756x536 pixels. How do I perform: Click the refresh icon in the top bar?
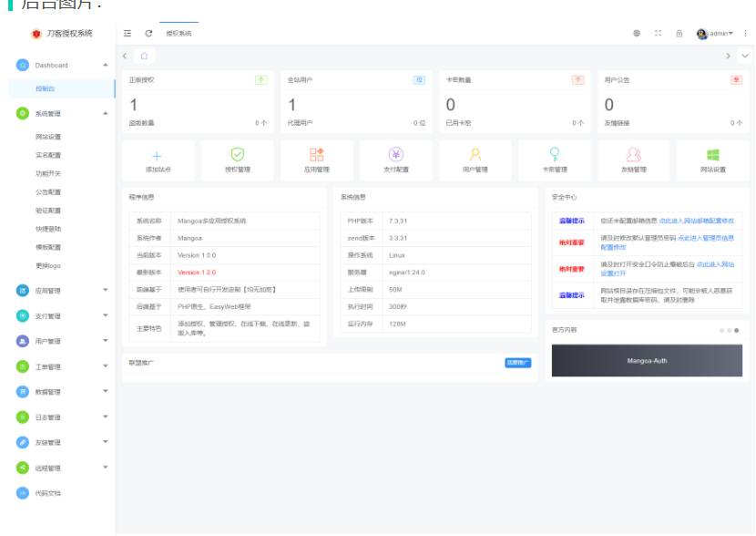148,32
